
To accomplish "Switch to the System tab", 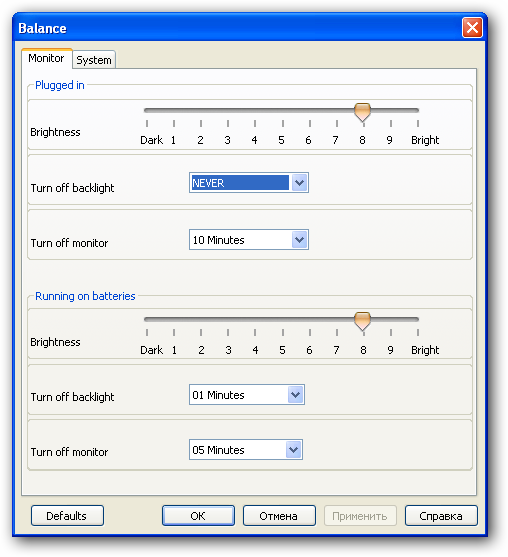I will (x=94, y=60).
